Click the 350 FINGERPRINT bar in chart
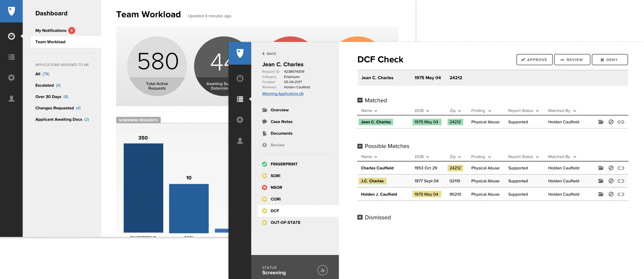 tap(143, 188)
